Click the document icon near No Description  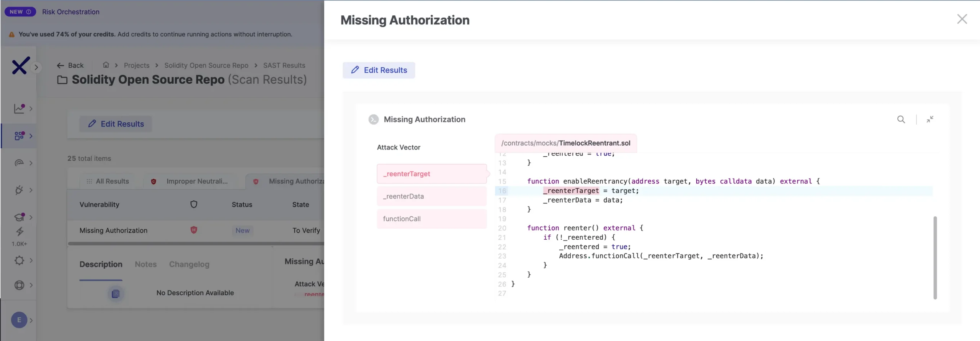click(116, 294)
